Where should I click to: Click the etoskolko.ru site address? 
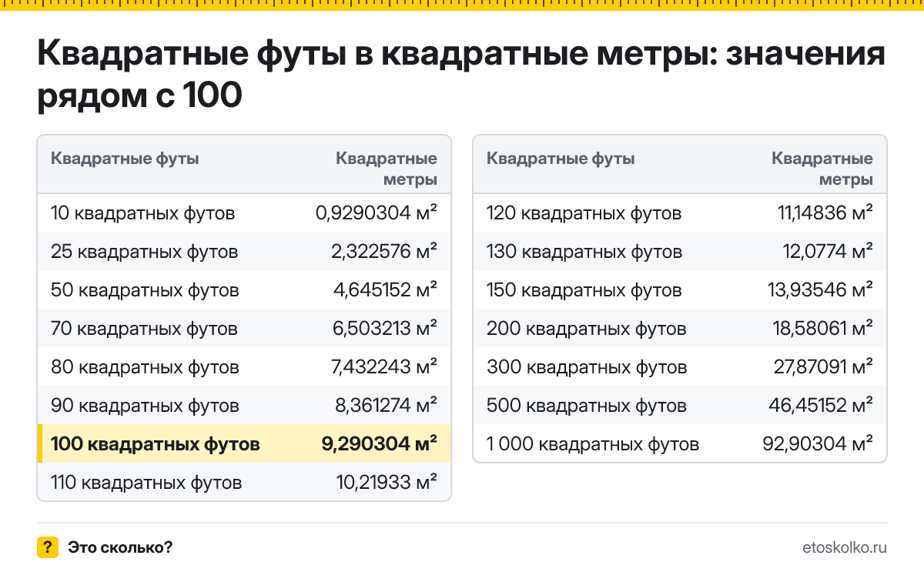845,548
